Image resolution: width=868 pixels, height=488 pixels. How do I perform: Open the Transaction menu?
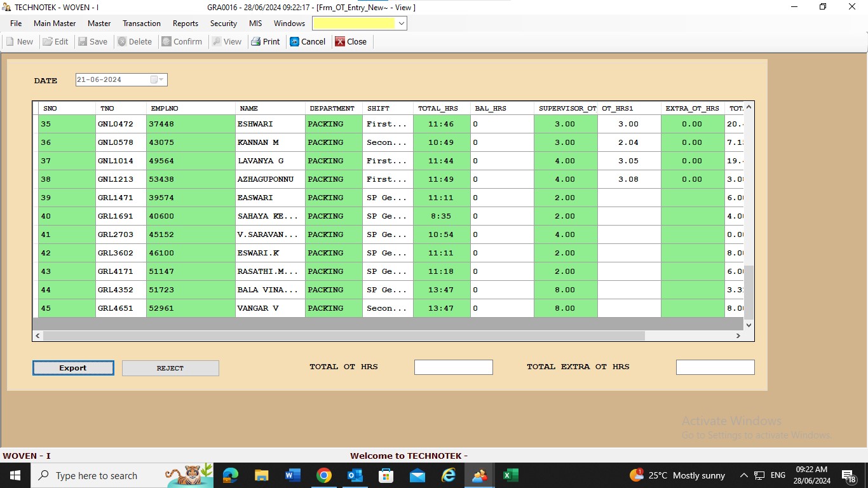141,24
